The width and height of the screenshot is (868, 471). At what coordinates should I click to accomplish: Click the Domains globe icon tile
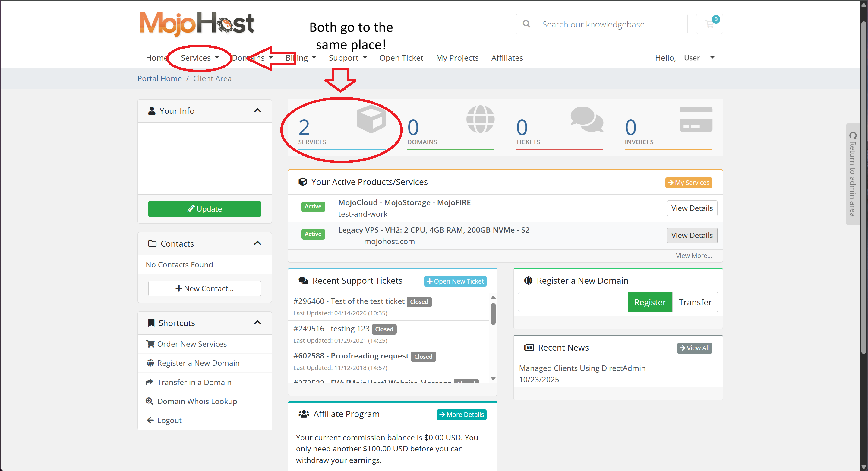click(x=480, y=119)
